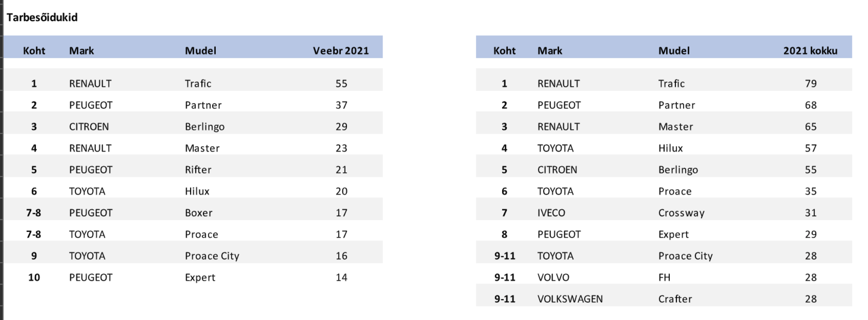Select the Crafter model cell
The height and width of the screenshot is (320, 868).
675,299
